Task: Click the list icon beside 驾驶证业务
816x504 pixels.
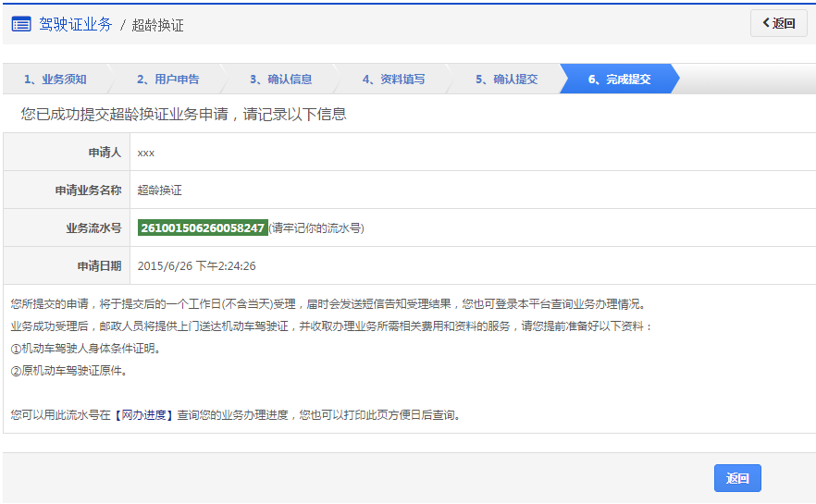Action: 21,24
